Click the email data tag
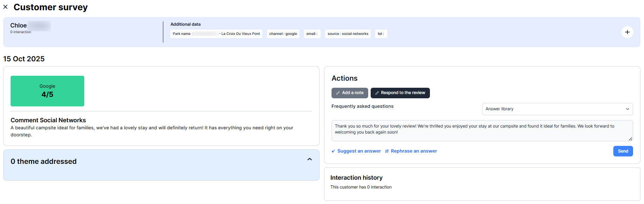The height and width of the screenshot is (204, 644). (312, 34)
